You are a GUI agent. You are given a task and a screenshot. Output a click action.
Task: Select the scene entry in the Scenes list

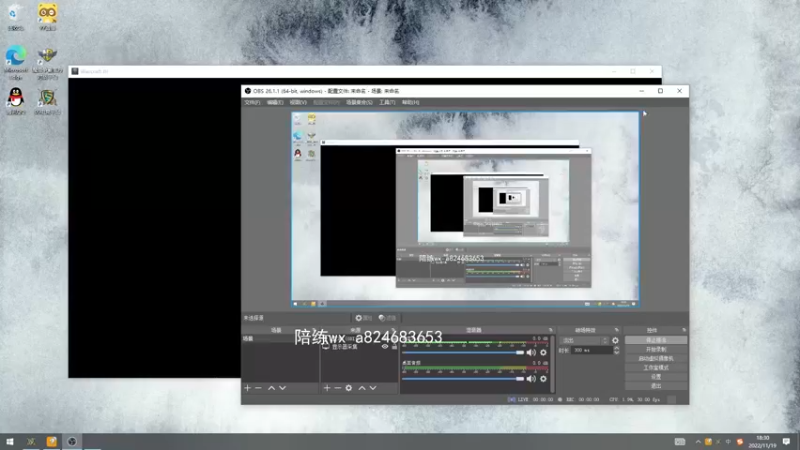coord(280,339)
